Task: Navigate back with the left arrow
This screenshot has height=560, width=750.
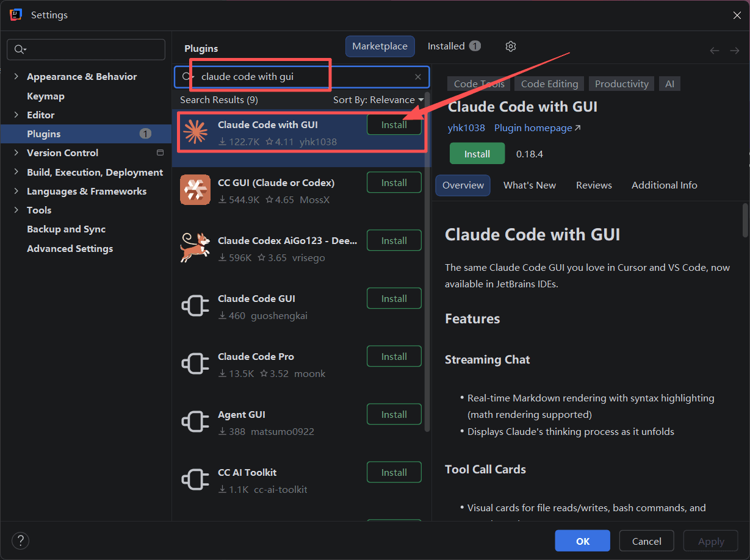Action: 715,51
